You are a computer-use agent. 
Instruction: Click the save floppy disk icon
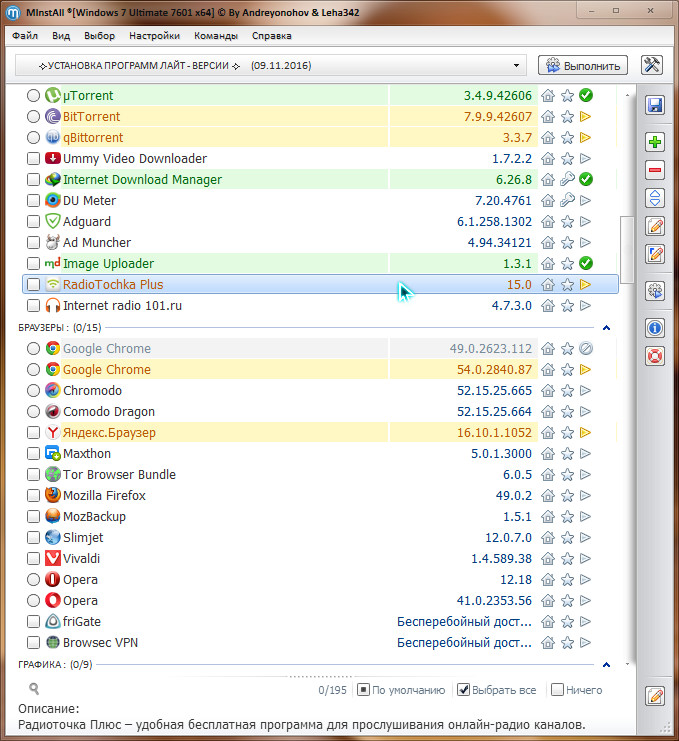654,105
